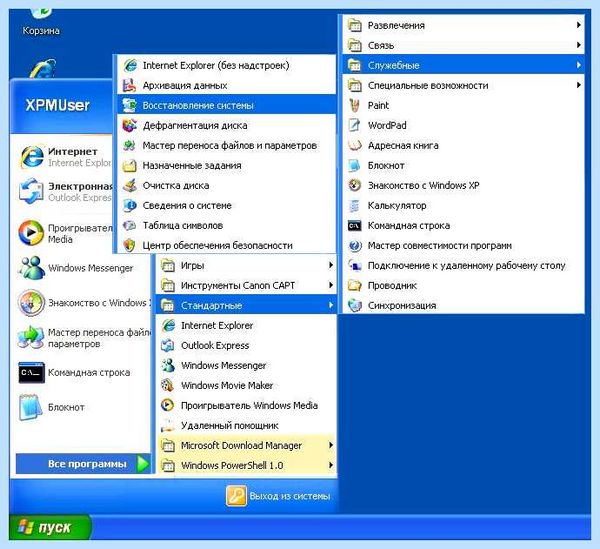The image size is (600, 549).
Task: Click the Инструменты Canon CAPT folder icon
Action: 168,285
